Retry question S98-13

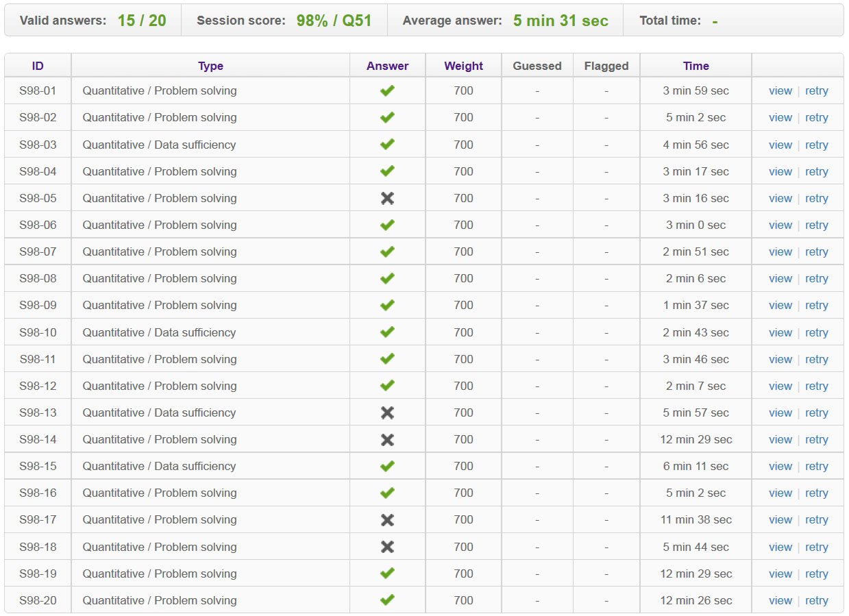point(816,412)
